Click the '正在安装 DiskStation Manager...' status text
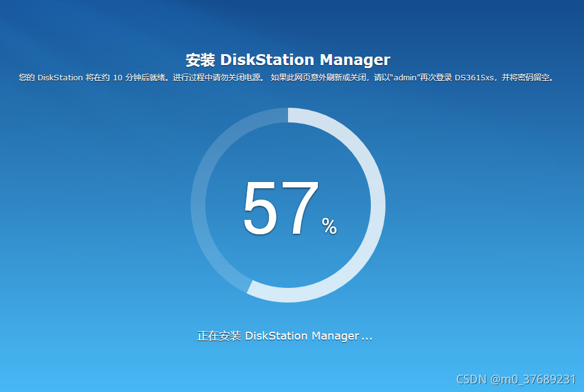This screenshot has height=392, width=584. click(x=284, y=336)
